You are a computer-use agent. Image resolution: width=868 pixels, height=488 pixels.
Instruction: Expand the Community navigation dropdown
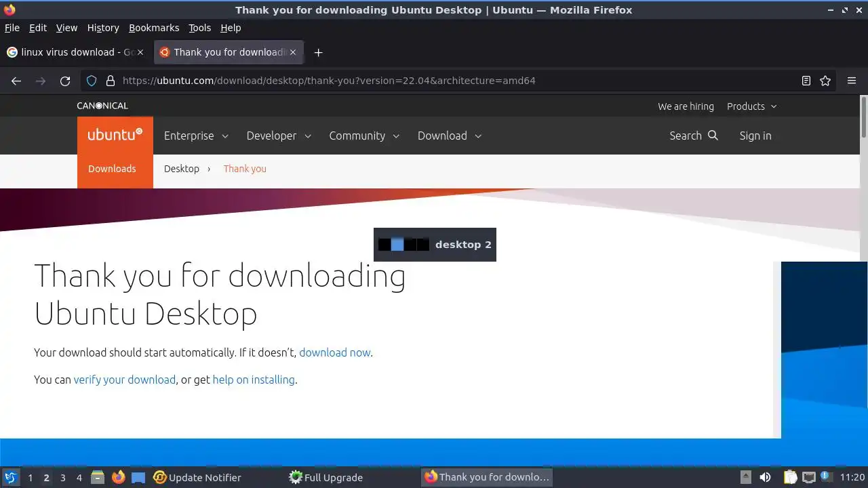click(x=364, y=136)
